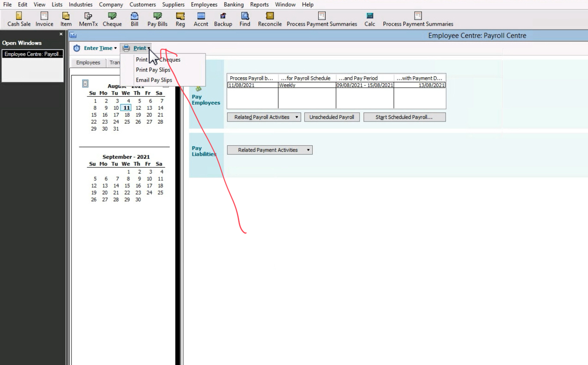Screen dimensions: 588x365
Task: Open the Calc calculator icon
Action: 370,20
